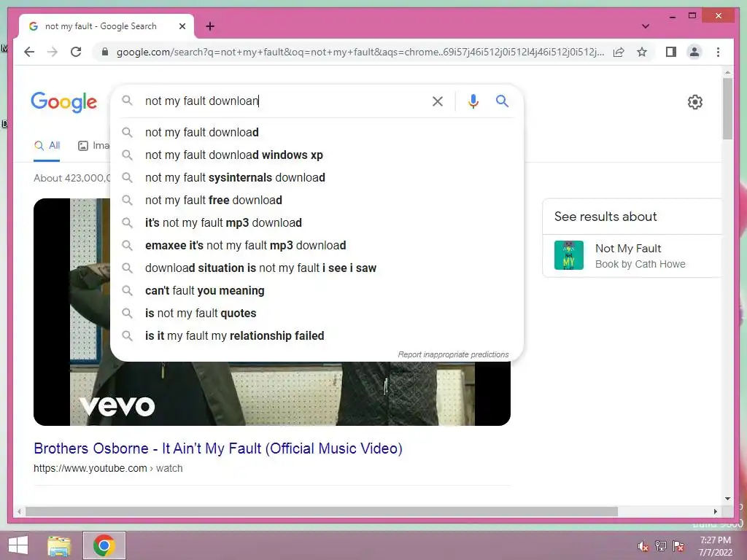Image resolution: width=747 pixels, height=560 pixels.
Task: Click horizontal scroll left arrow
Action: tap(19, 511)
